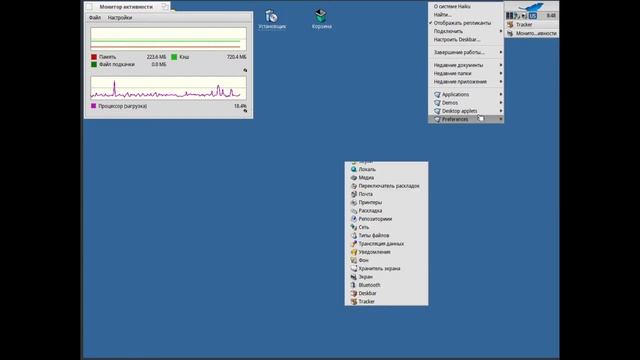Expand the Demos submenu arrow
Image resolution: width=640 pixels, height=360 pixels.
(500, 102)
